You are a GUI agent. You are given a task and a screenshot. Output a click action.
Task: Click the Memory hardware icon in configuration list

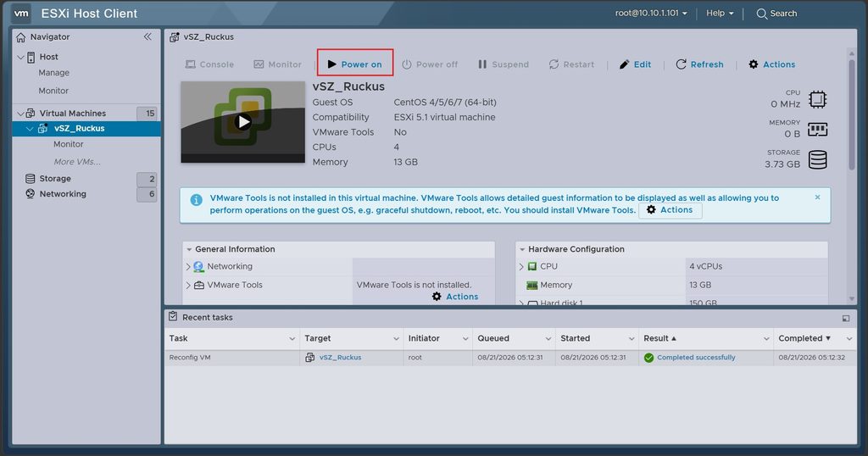tap(532, 286)
